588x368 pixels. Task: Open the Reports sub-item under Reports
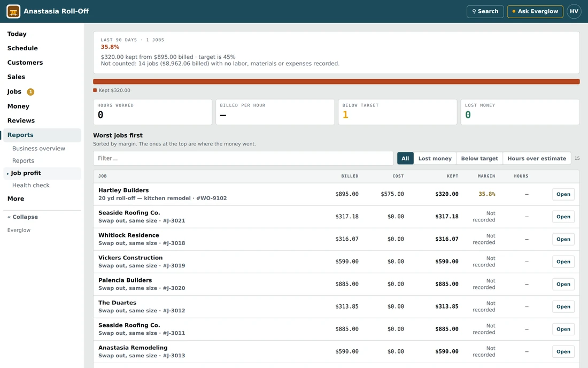coord(23,160)
